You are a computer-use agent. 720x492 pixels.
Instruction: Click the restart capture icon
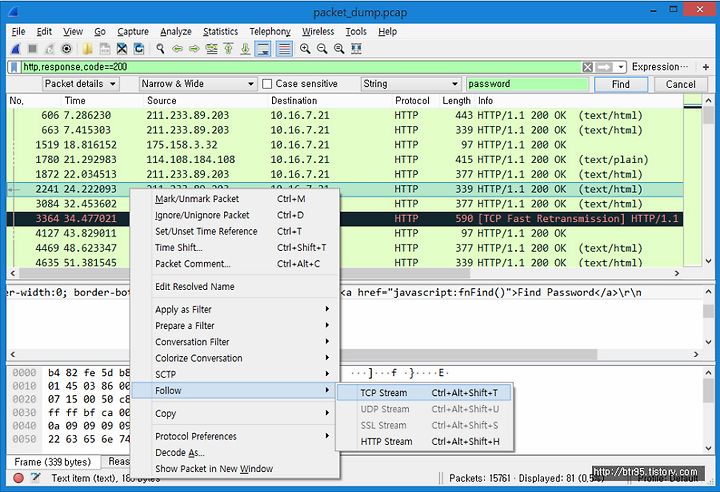pyautogui.click(x=50, y=49)
